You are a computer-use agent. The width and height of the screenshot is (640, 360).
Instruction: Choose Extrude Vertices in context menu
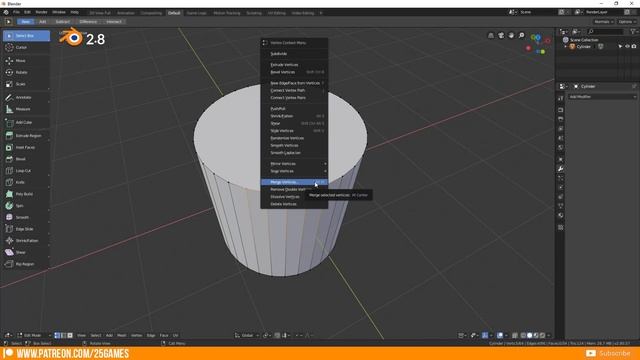point(294,65)
